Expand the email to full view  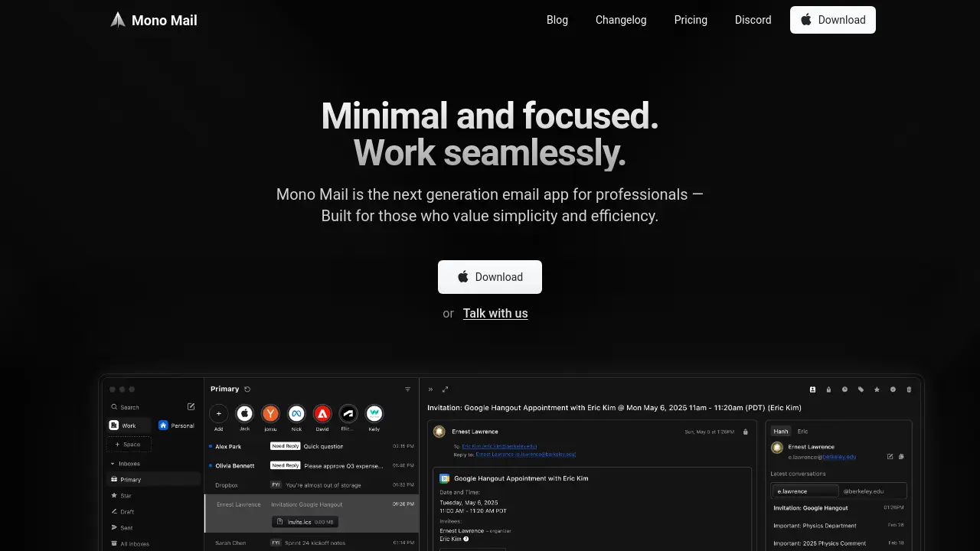point(446,390)
